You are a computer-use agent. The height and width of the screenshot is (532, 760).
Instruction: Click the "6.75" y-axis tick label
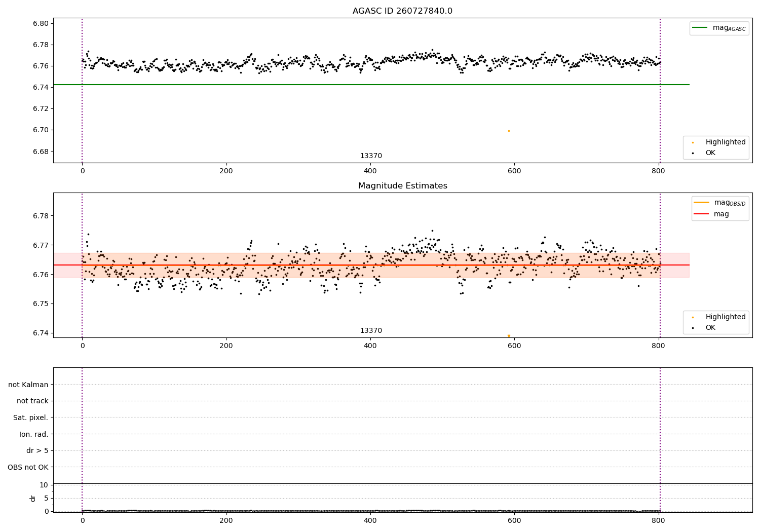click(x=41, y=304)
